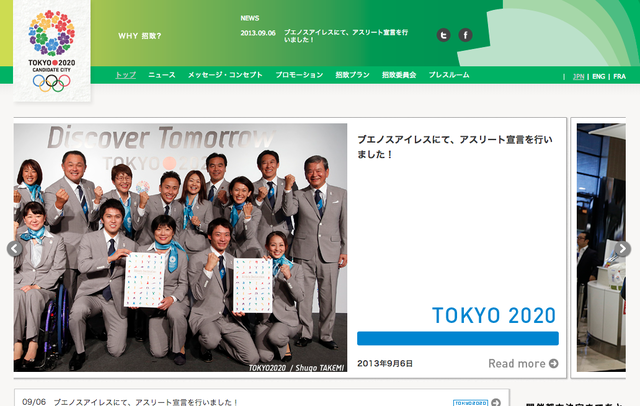The image size is (640, 406).
Task: Open メッセージ・コンセプト menu item
Action: pyautogui.click(x=225, y=75)
